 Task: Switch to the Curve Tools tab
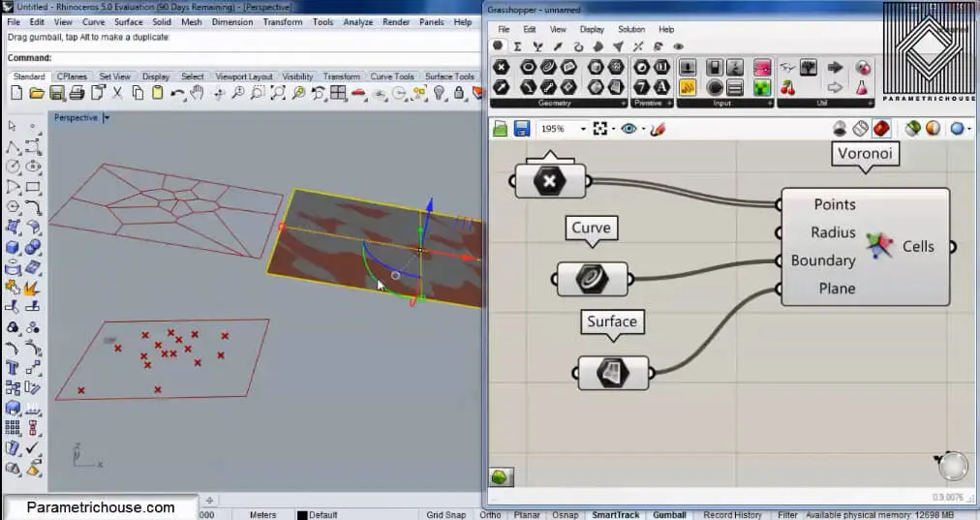(392, 76)
